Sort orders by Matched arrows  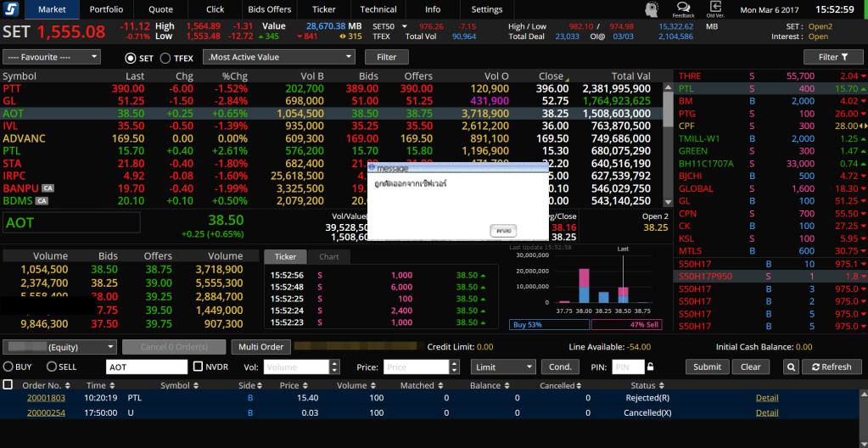point(440,385)
